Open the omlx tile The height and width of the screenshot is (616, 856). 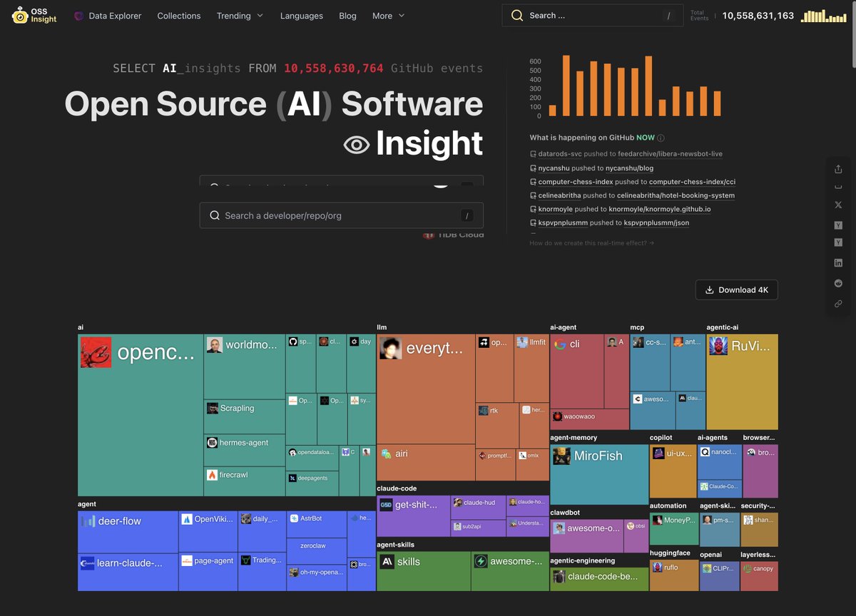tap(533, 464)
